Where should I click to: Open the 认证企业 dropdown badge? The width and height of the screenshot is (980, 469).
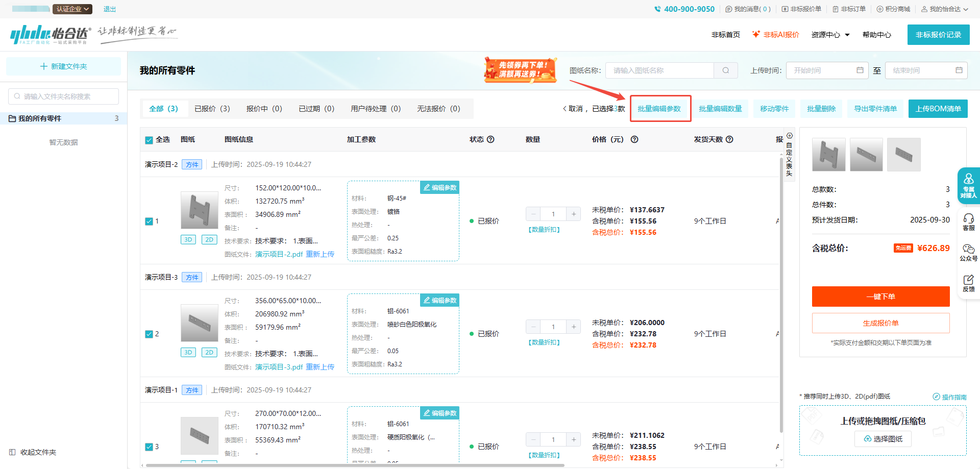click(x=72, y=9)
